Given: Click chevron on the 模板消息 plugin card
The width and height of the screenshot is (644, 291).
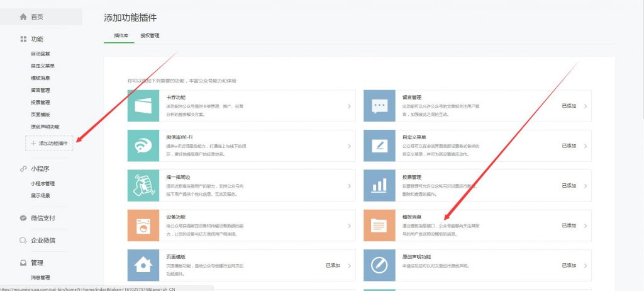Looking at the screenshot, I should [586, 226].
